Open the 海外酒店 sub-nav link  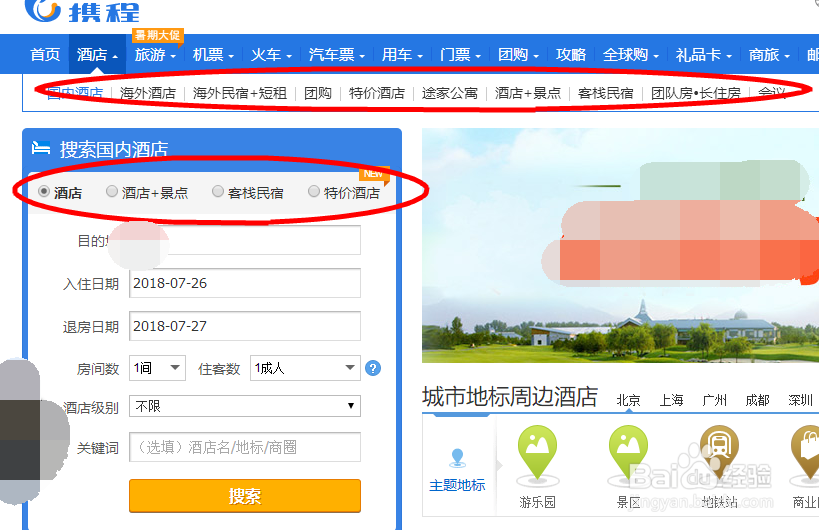[148, 93]
